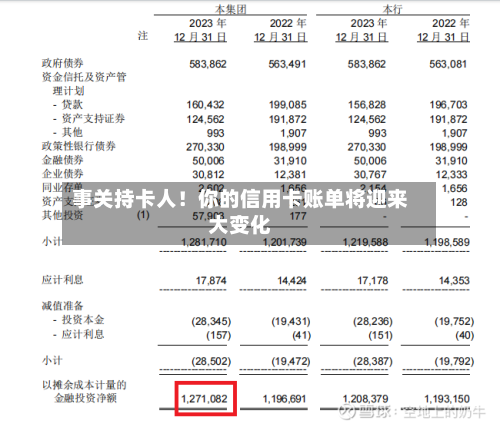
Task: Select the value 563,491 in 政府债券 row
Action: point(287,64)
